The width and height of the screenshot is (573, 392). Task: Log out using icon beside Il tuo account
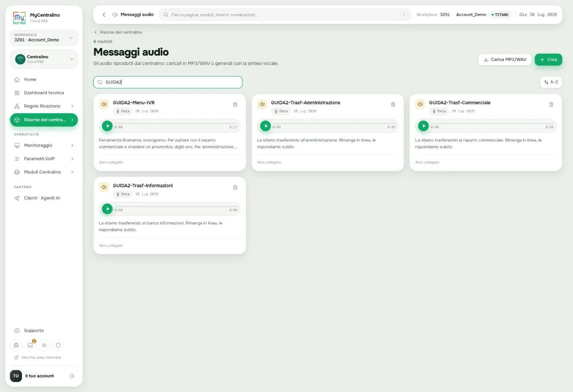pos(72,376)
